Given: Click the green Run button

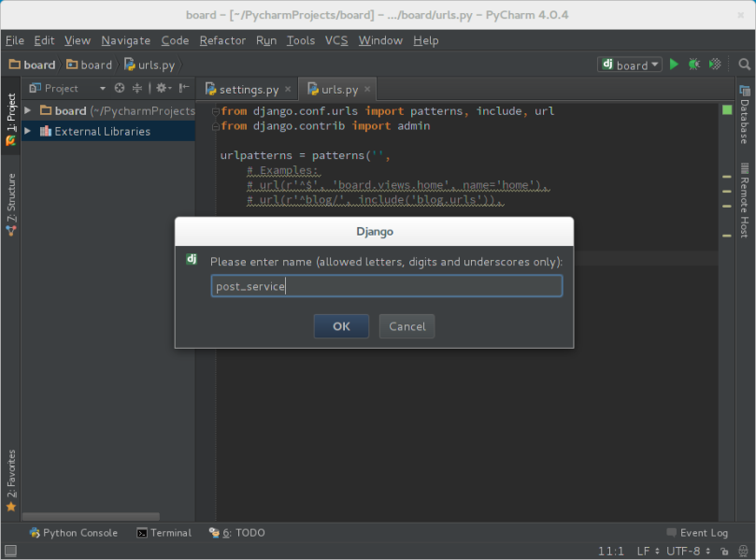Looking at the screenshot, I should (x=674, y=65).
